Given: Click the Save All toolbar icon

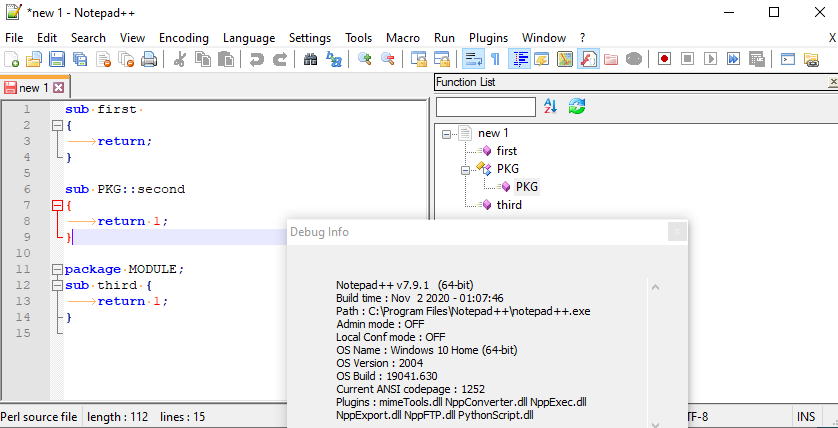Looking at the screenshot, I should 80,59.
